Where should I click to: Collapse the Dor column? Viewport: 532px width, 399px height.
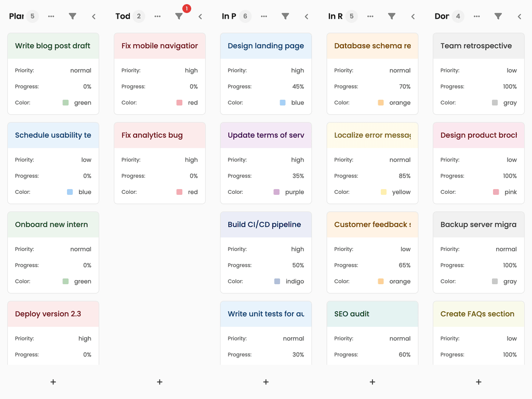tap(520, 16)
